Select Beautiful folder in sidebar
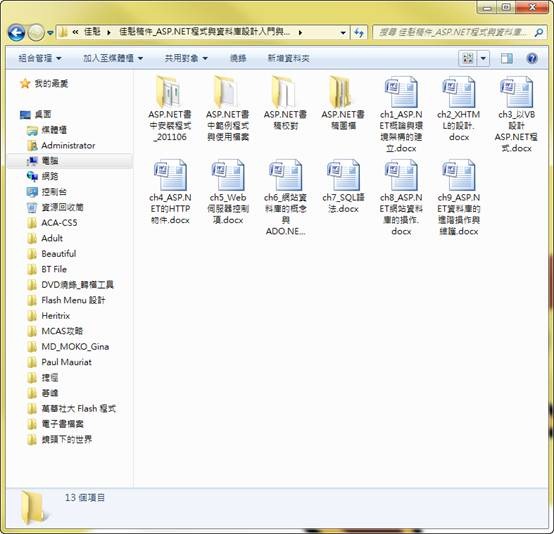Viewport: 554px width, 534px height. pos(52,254)
